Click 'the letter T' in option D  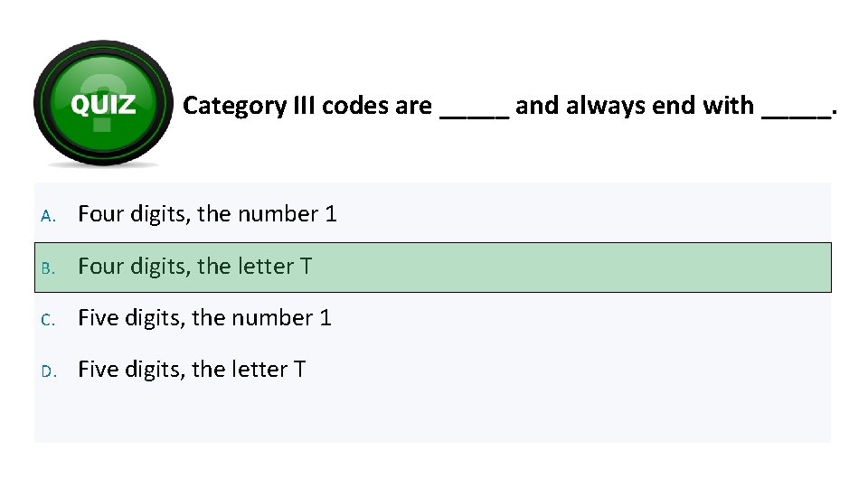[248, 370]
